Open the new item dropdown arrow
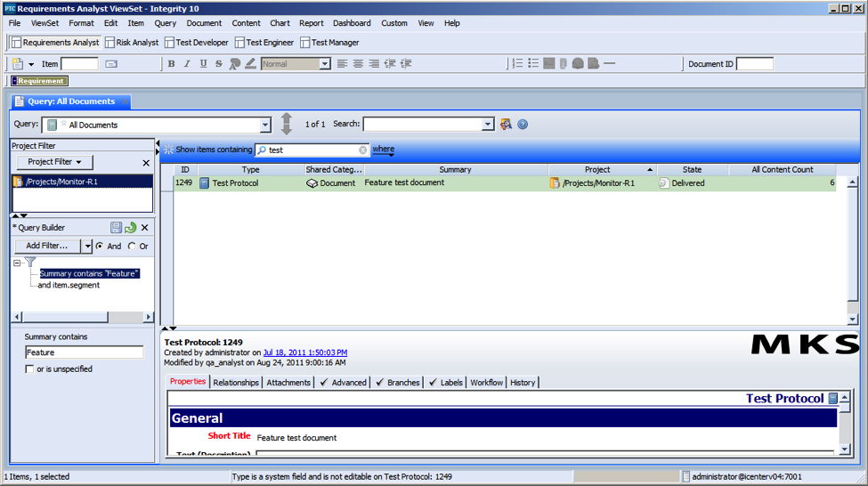 [x=31, y=64]
